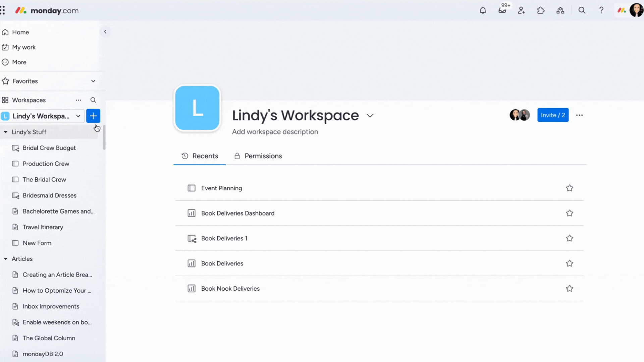Image resolution: width=644 pixels, height=362 pixels.
Task: Open The Global Column doc
Action: click(49, 338)
